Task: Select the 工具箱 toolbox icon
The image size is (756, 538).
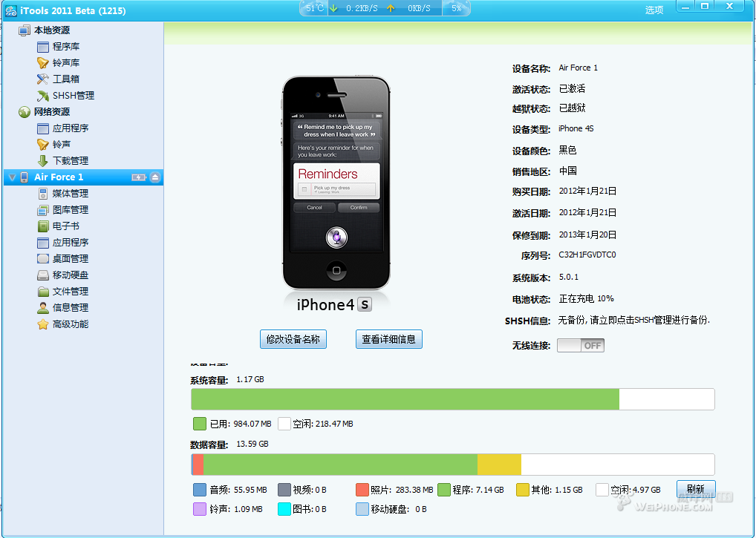Action: [x=43, y=79]
